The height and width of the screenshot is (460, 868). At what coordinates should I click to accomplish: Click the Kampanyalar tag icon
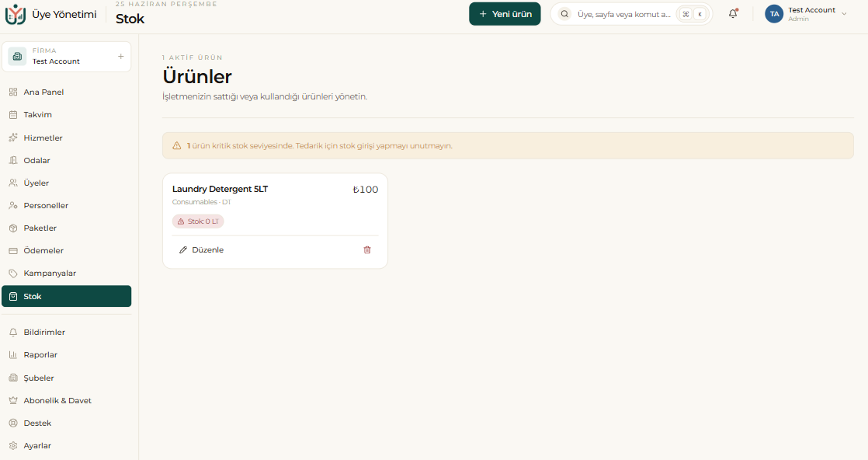13,274
